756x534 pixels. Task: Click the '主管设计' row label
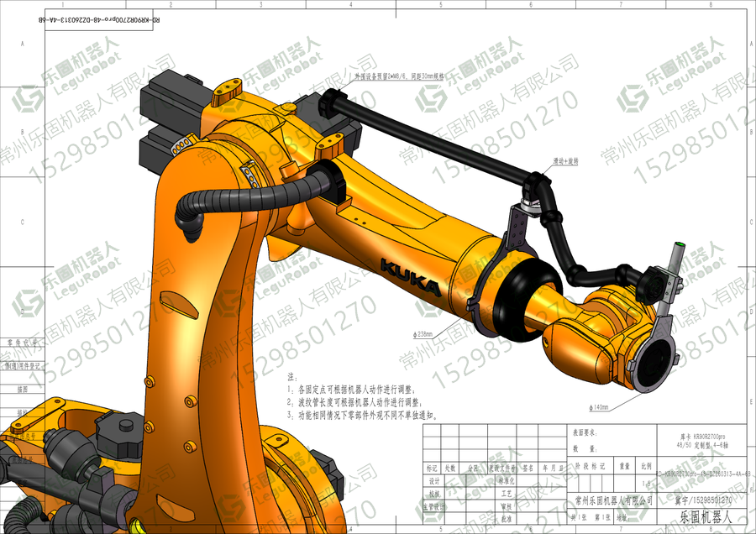coord(433,506)
